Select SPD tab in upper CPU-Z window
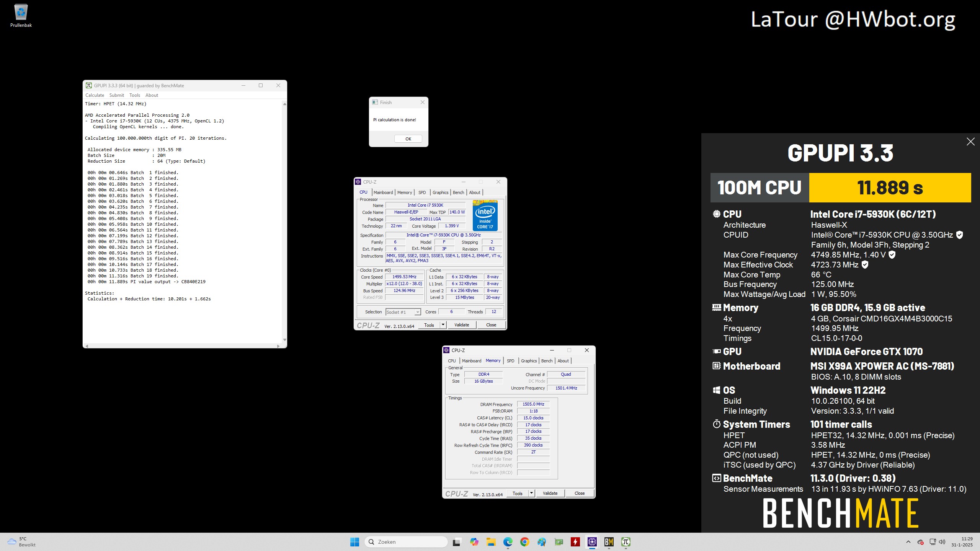The height and width of the screenshot is (551, 980). 422,192
